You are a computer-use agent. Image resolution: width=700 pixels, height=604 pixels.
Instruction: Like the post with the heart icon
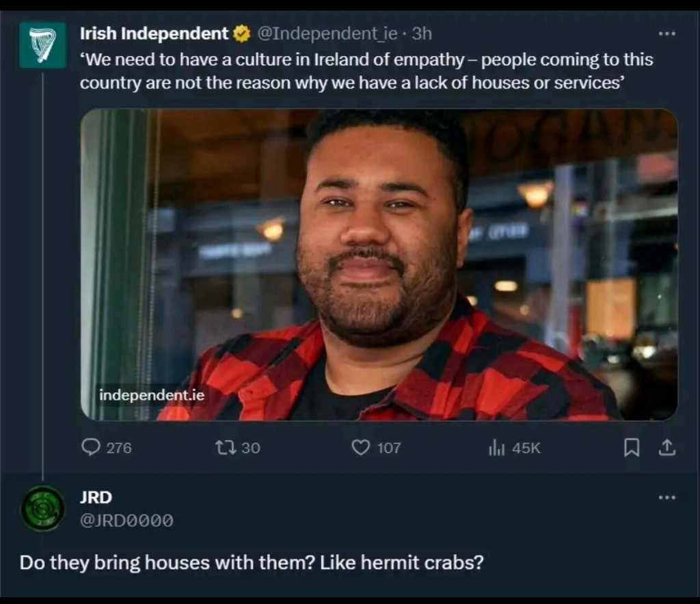(x=361, y=448)
